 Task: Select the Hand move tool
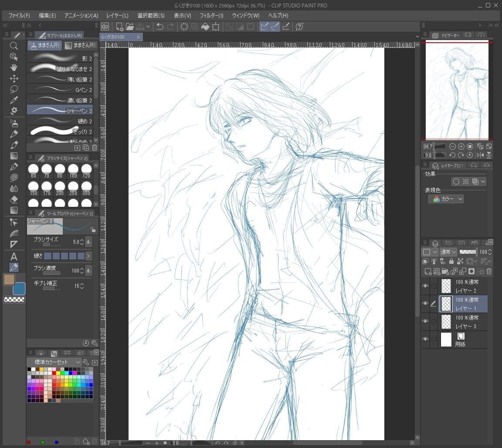(x=14, y=67)
